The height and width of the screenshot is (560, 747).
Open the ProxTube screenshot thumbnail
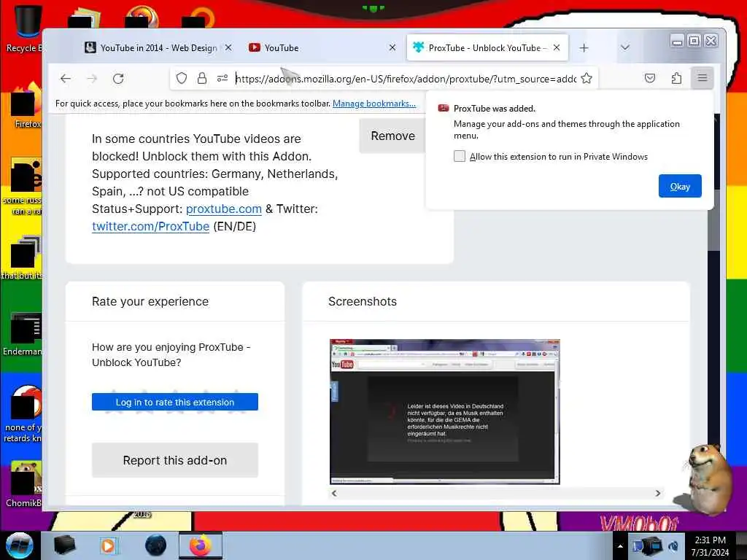444,412
